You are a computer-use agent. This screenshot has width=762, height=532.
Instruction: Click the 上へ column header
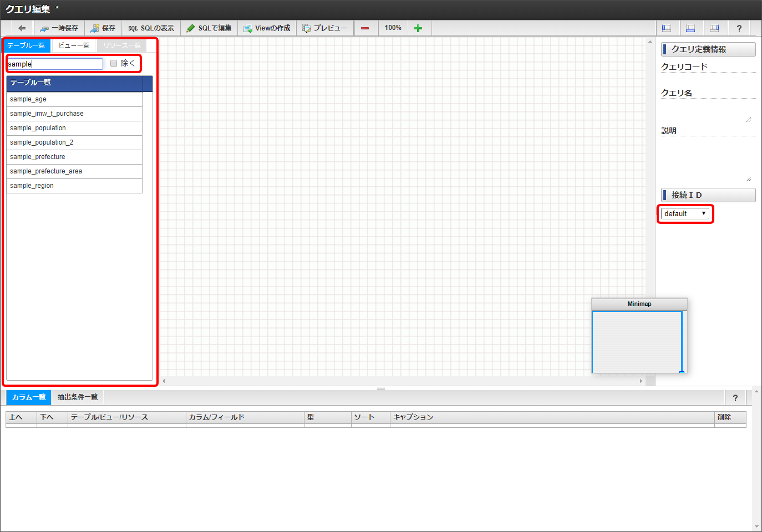point(21,417)
